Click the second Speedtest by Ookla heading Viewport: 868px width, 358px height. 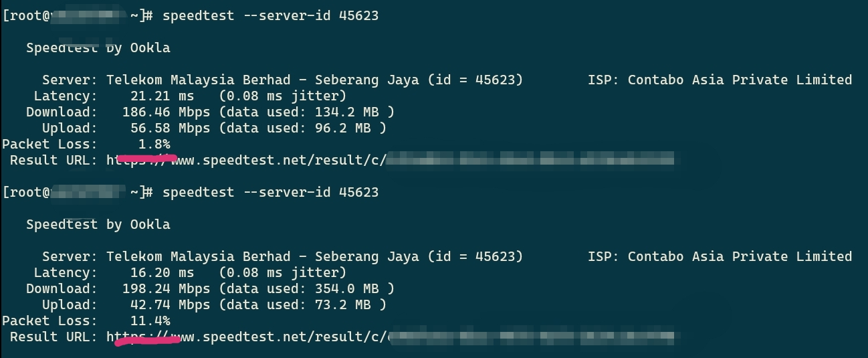click(x=98, y=224)
